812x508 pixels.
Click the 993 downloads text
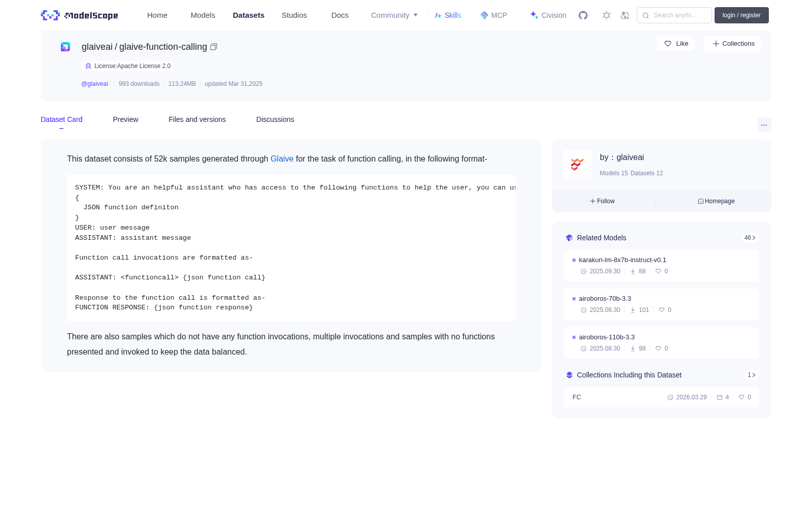click(x=139, y=84)
